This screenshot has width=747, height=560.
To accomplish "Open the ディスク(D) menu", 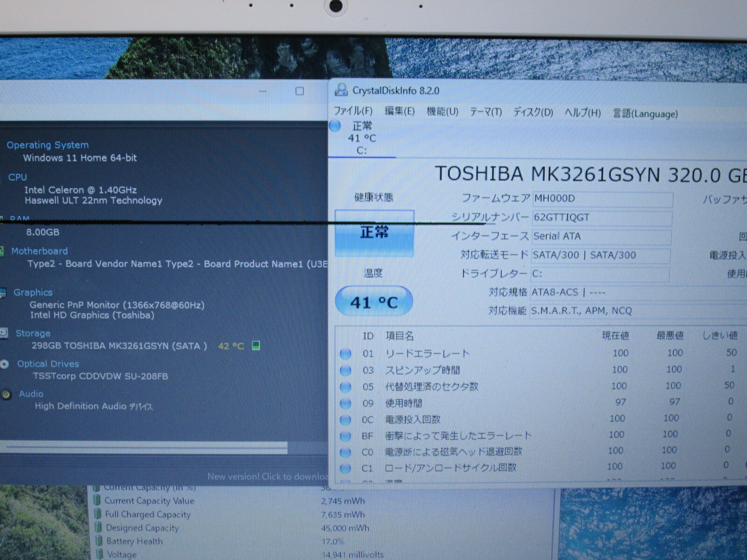I will coord(533,112).
